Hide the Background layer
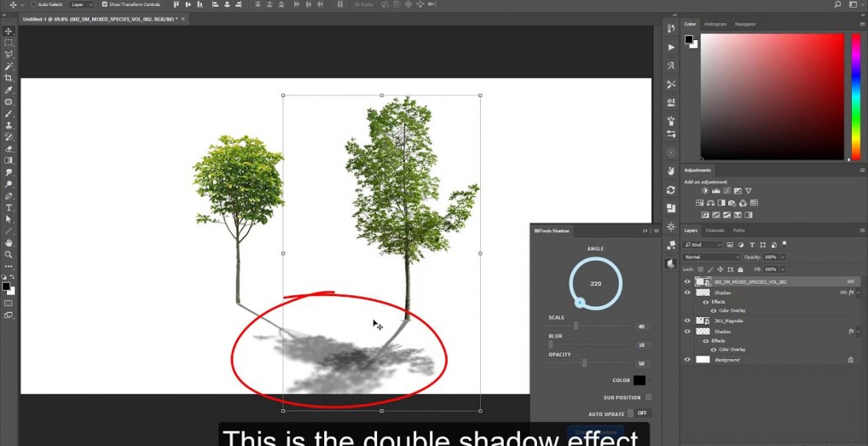The image size is (868, 446). click(687, 359)
